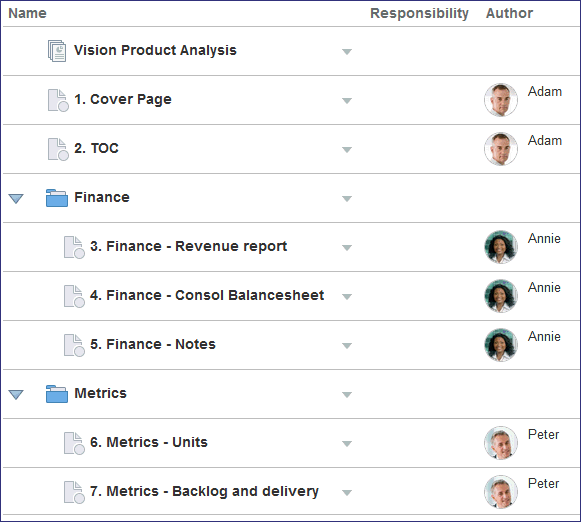Click the Responsibility column header

pos(419,13)
